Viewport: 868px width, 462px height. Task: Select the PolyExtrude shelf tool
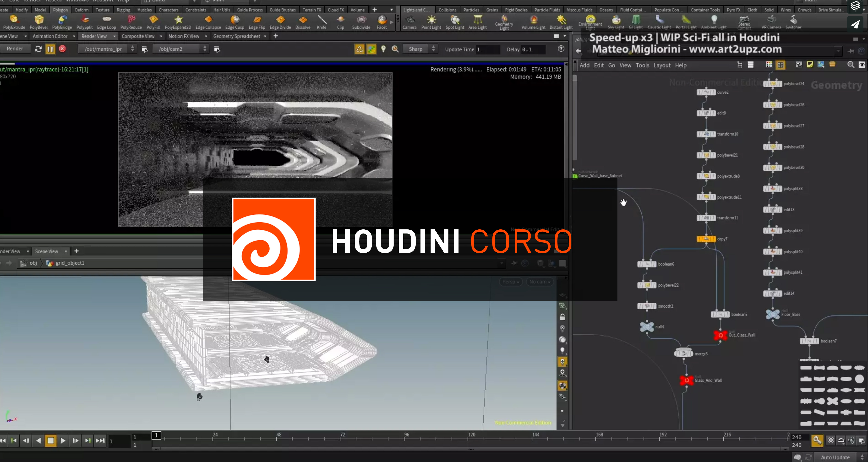tap(14, 22)
